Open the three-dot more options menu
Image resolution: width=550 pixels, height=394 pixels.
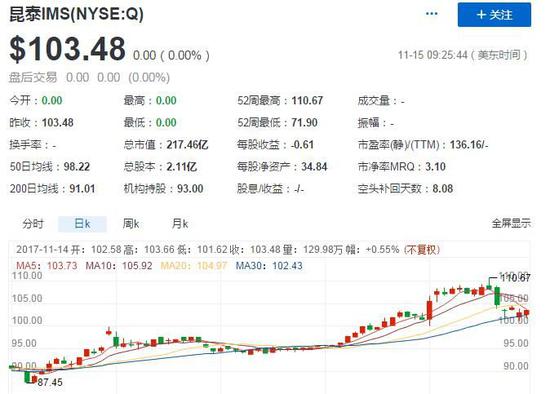(x=431, y=14)
